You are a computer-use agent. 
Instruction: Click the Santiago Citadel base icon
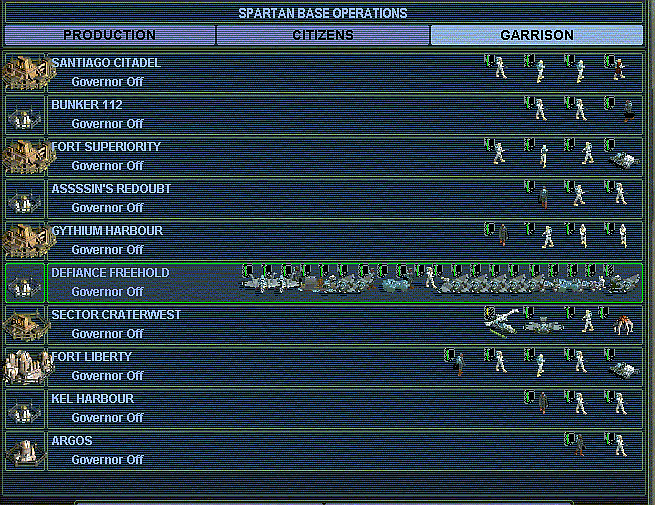coord(25,72)
